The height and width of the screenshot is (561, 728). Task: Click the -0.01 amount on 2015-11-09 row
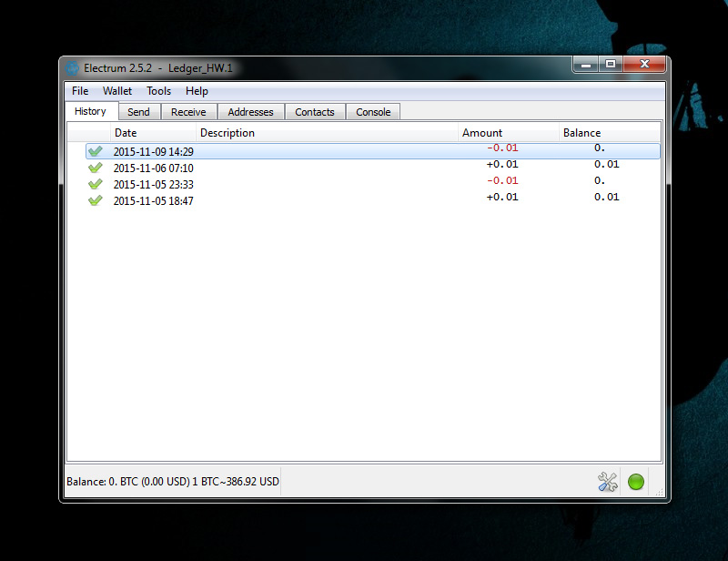click(x=502, y=148)
